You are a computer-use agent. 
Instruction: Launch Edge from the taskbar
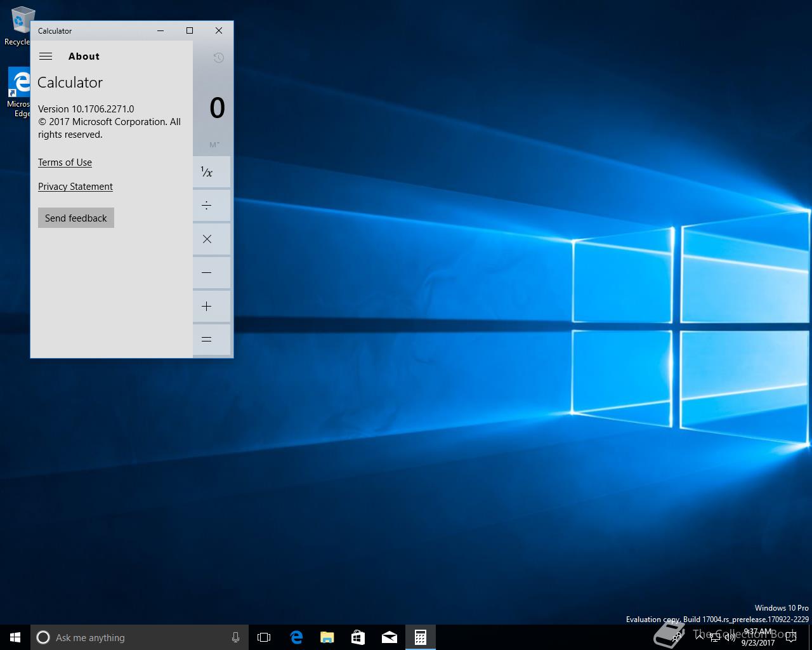click(x=296, y=637)
